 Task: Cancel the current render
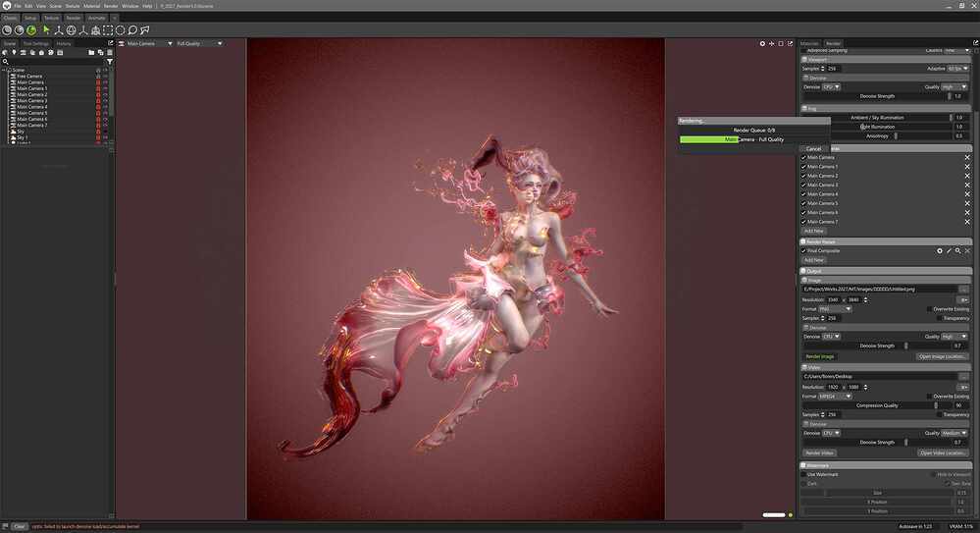click(x=814, y=149)
